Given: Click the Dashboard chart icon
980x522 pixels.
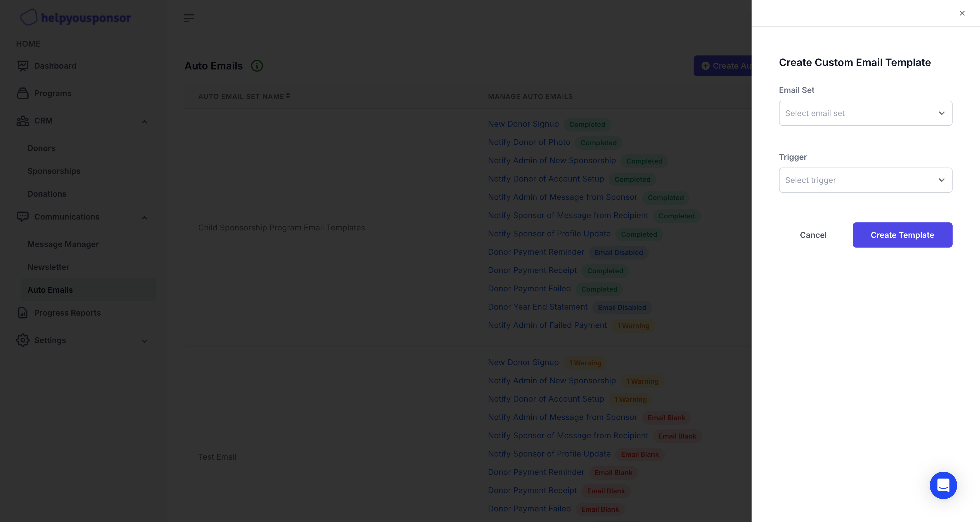Looking at the screenshot, I should pos(23,66).
